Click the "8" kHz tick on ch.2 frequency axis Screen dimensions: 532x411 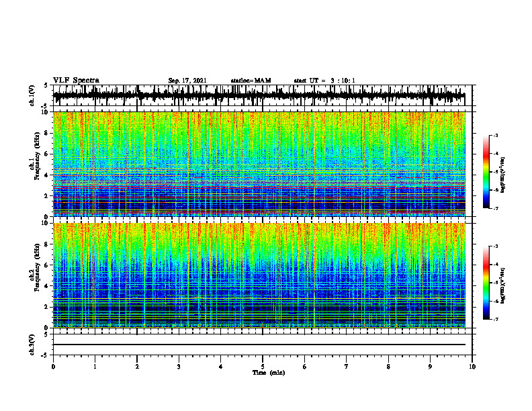click(47, 244)
